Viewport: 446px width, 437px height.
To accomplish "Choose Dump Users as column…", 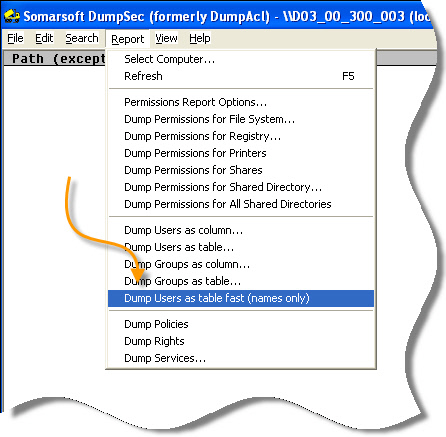I will tap(241, 230).
